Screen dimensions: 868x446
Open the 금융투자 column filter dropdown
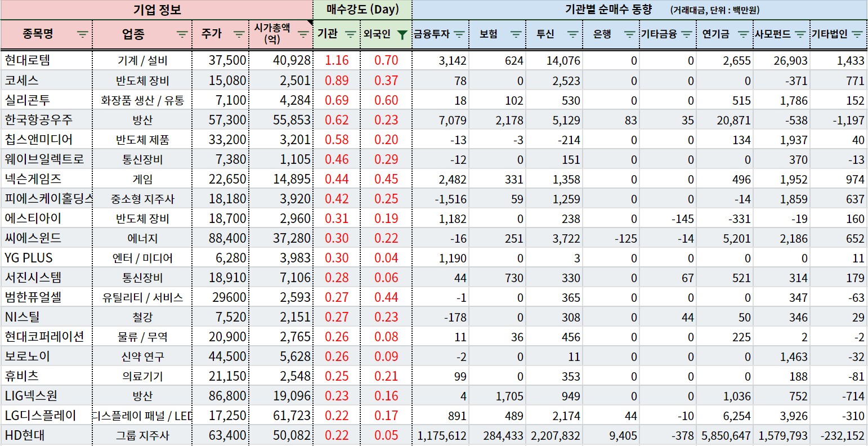(x=459, y=34)
